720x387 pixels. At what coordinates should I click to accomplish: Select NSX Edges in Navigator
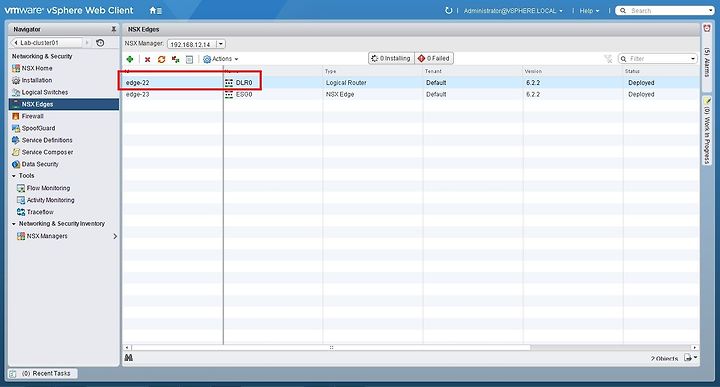(x=64, y=104)
